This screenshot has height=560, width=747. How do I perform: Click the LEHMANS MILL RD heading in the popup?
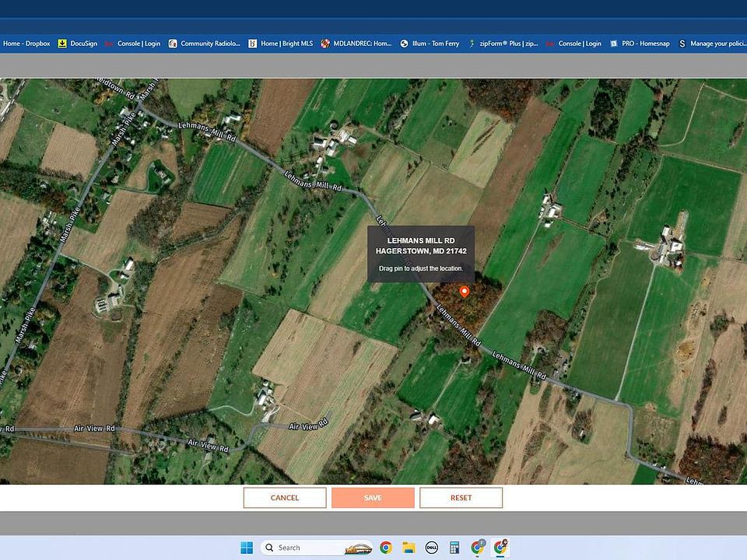(421, 240)
